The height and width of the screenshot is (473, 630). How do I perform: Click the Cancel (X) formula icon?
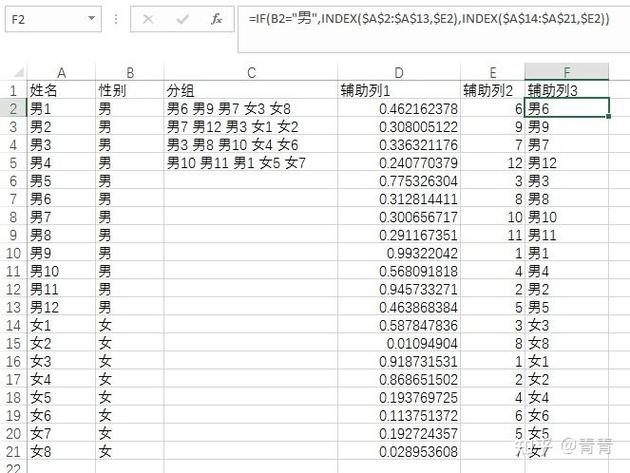pos(148,19)
